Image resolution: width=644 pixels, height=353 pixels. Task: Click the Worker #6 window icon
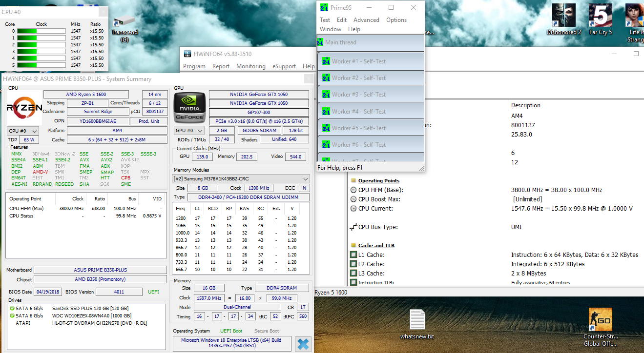click(x=327, y=145)
